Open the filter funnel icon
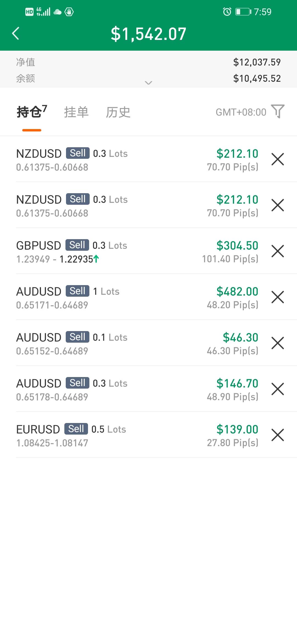This screenshot has height=644, width=297. tap(277, 111)
